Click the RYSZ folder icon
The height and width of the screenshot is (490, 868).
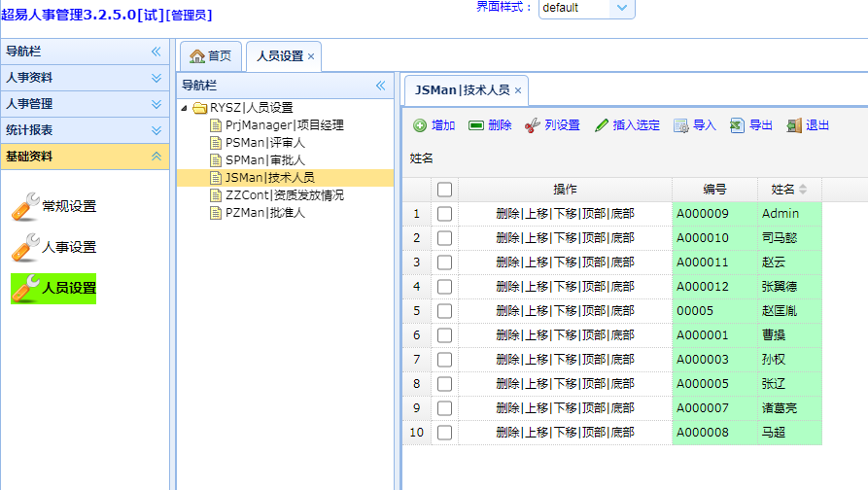pos(200,107)
